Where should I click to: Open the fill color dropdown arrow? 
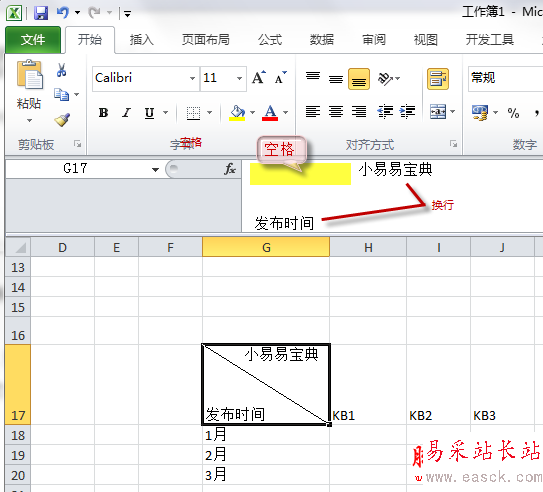252,113
